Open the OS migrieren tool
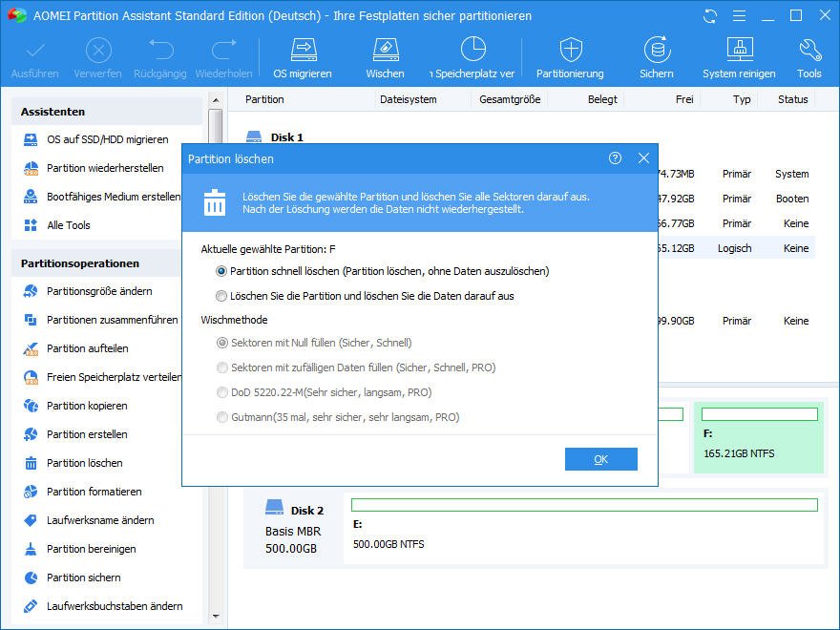 coord(303,58)
